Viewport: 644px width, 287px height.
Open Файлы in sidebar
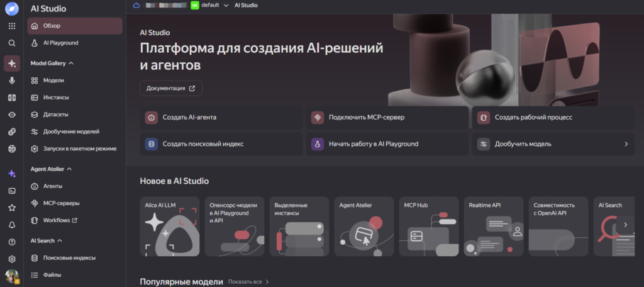pos(75,274)
